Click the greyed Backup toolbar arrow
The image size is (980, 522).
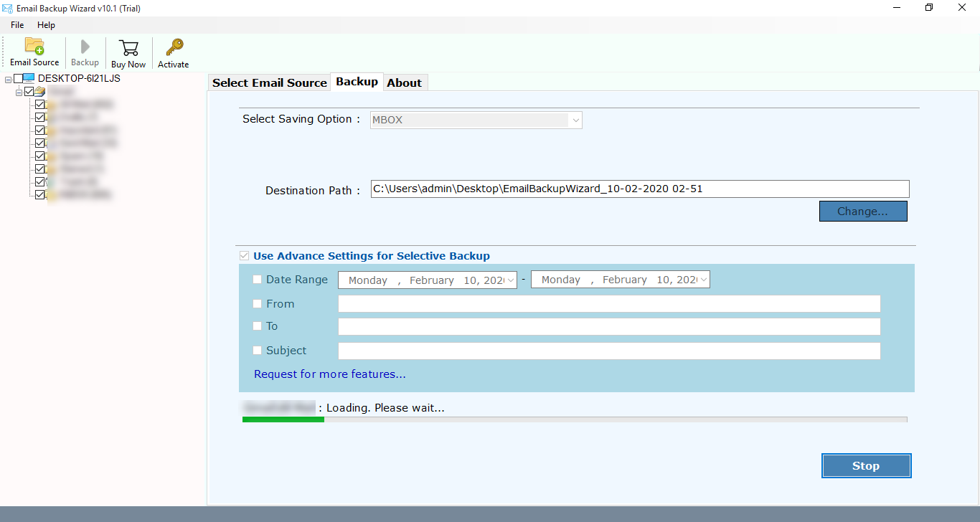pos(85,47)
